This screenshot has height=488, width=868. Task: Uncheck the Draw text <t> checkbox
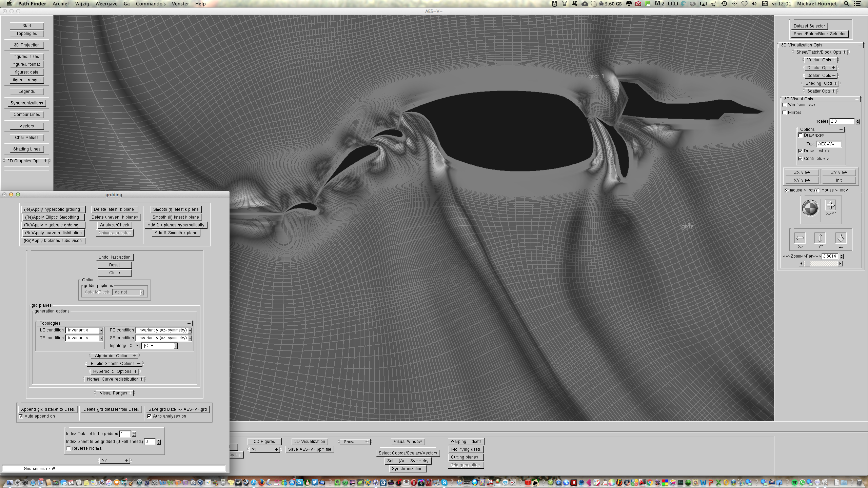(801, 151)
